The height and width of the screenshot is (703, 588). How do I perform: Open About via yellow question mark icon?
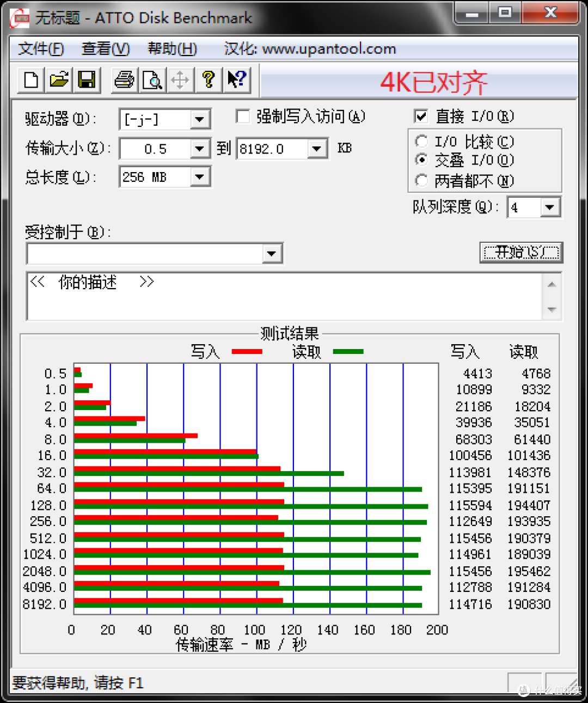tap(207, 80)
